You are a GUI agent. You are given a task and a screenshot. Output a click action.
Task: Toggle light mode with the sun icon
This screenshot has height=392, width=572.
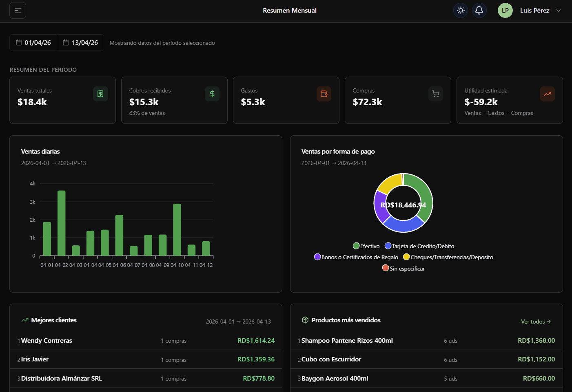point(460,10)
